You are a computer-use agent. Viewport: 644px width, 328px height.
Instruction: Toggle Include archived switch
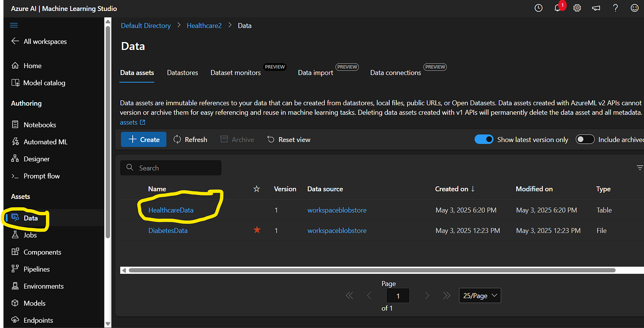coord(585,139)
